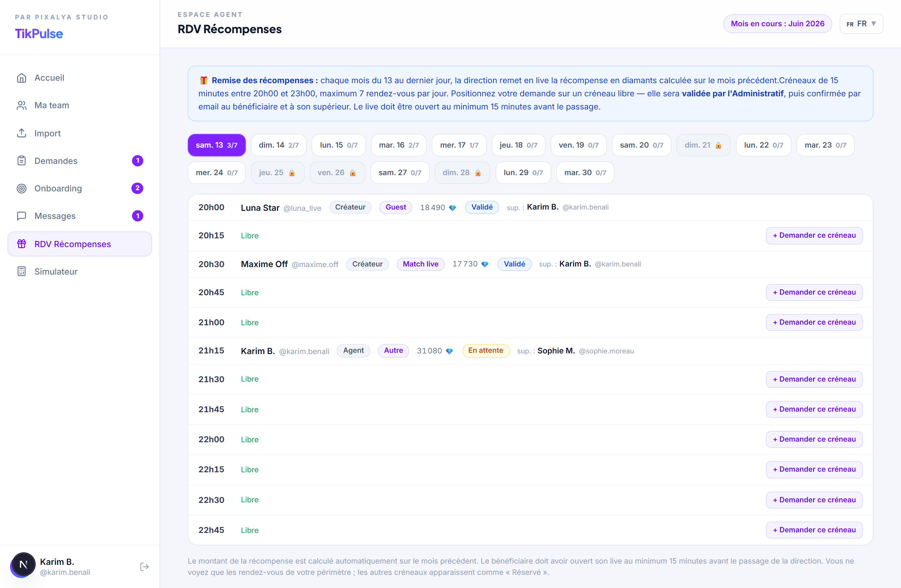Click the @luna_live handle
Screen dimensions: 901x588
302,208
